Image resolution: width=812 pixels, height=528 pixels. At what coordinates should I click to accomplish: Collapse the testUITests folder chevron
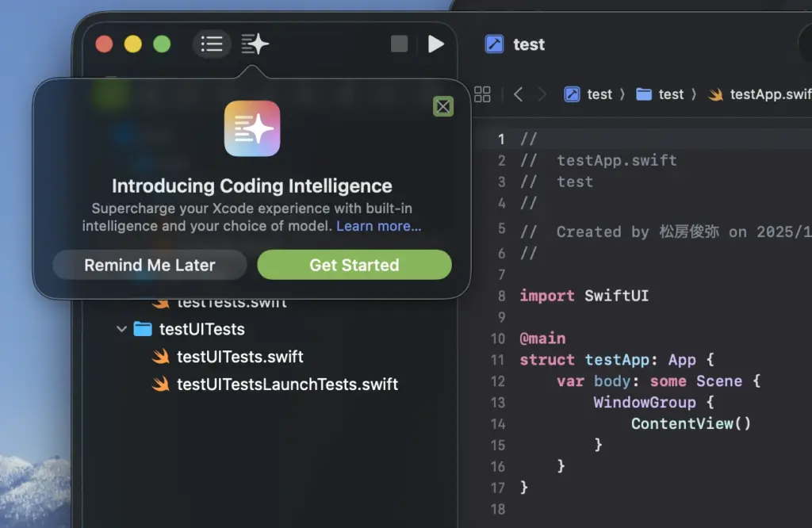[121, 329]
